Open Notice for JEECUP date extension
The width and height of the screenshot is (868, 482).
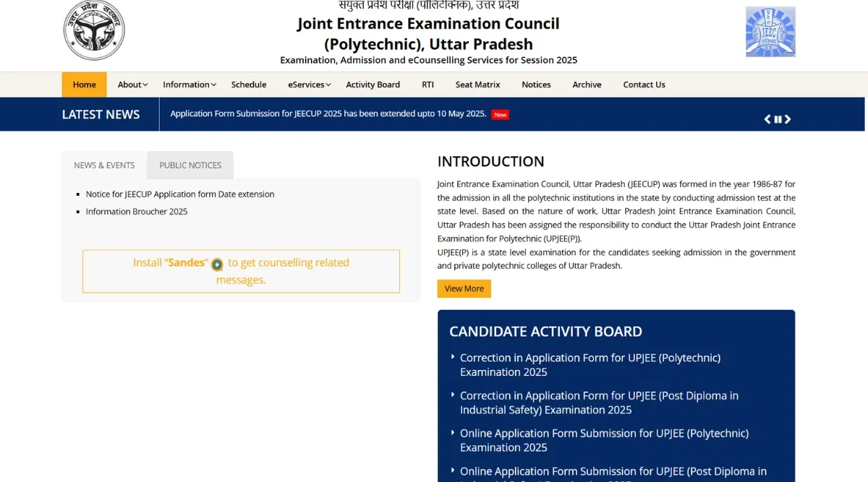(180, 194)
